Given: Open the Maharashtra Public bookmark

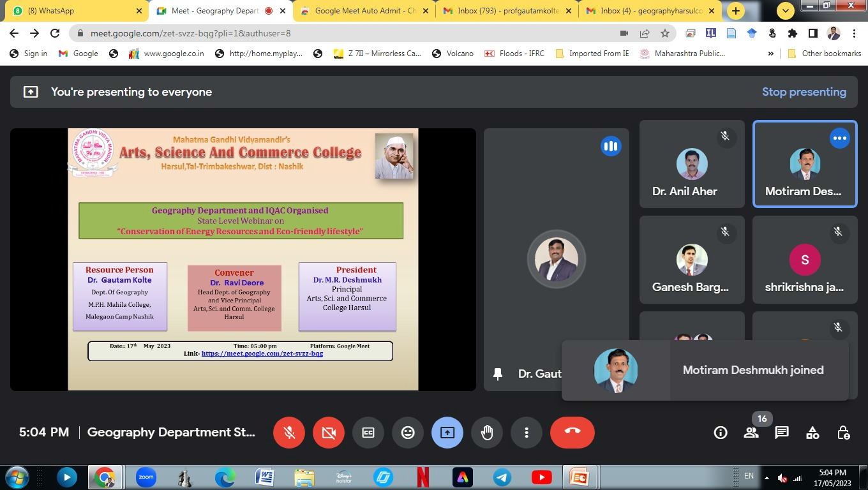Looking at the screenshot, I should point(682,54).
